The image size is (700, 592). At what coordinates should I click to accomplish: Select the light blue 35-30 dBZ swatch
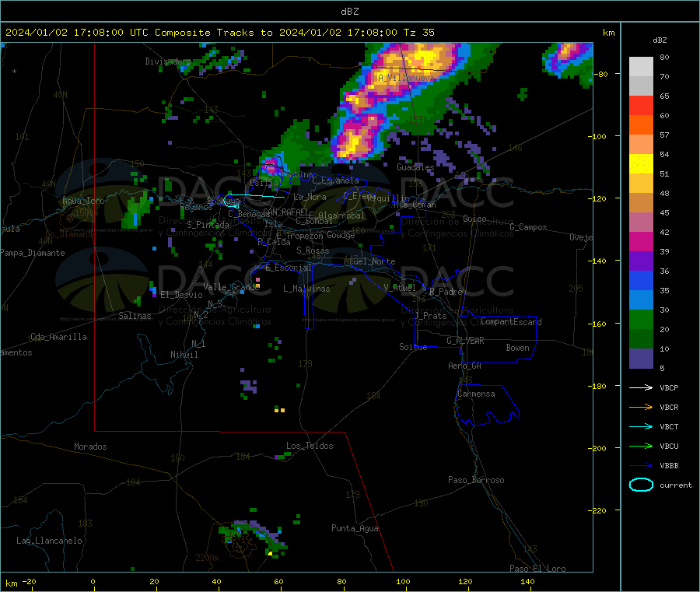(641, 300)
